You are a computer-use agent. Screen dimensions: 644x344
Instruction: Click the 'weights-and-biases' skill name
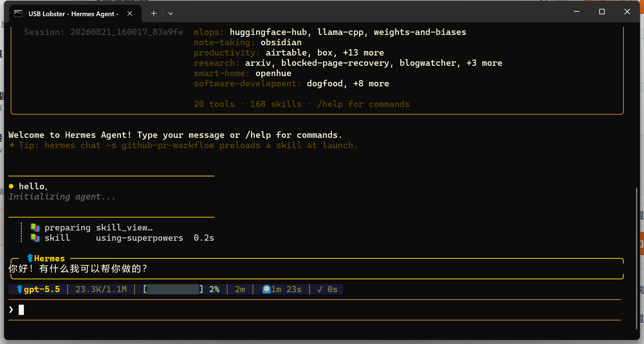click(x=420, y=32)
